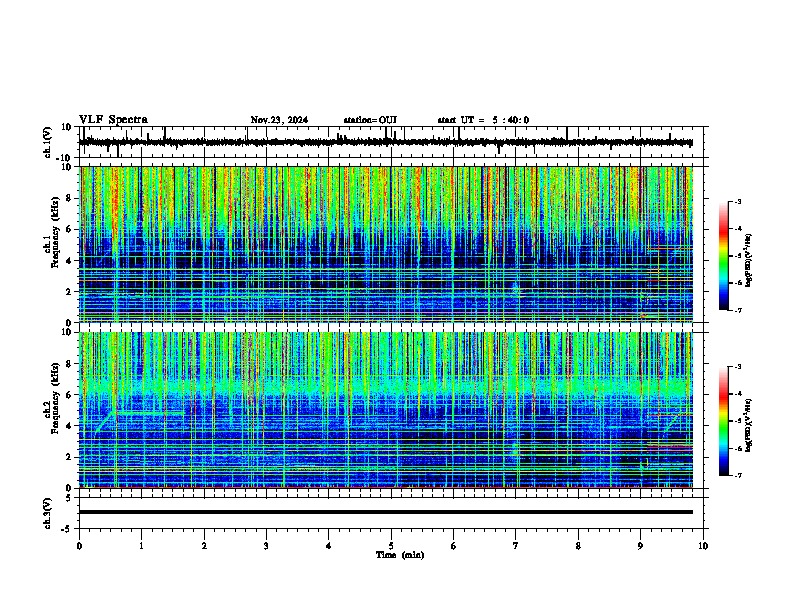The height and width of the screenshot is (612, 792).
Task: Click the ch.1 color bar log(PSD) units label
Action: [749, 260]
